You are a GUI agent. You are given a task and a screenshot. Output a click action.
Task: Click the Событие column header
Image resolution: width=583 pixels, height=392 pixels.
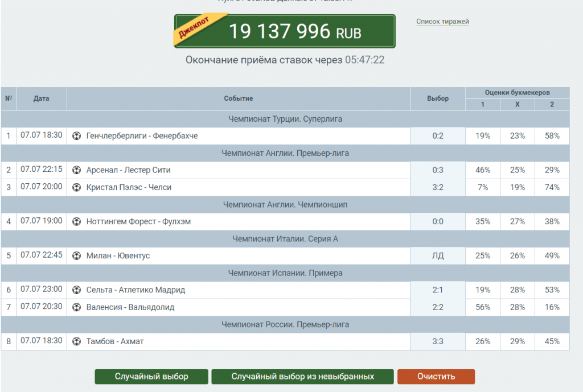click(x=239, y=98)
